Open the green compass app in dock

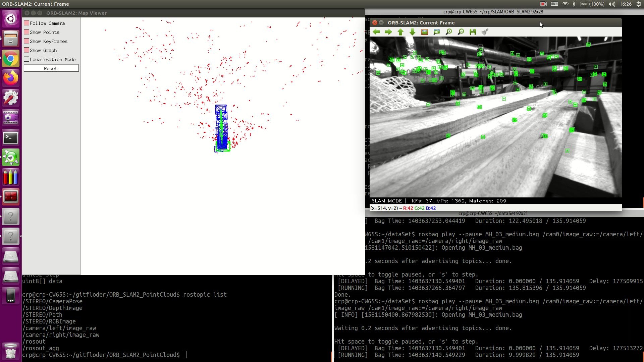click(x=11, y=157)
